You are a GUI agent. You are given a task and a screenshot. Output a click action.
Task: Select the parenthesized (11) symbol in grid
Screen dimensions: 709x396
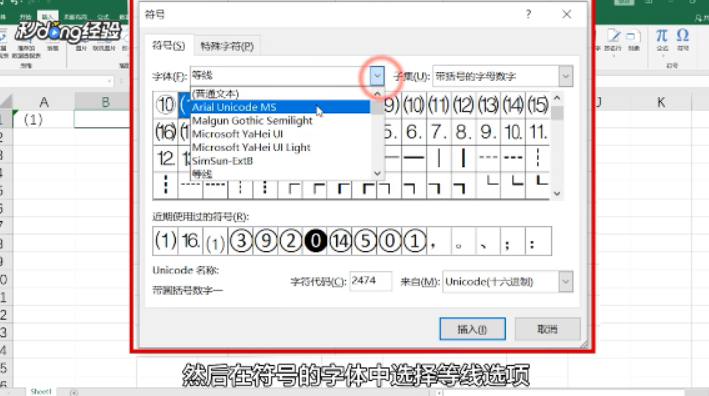438,105
